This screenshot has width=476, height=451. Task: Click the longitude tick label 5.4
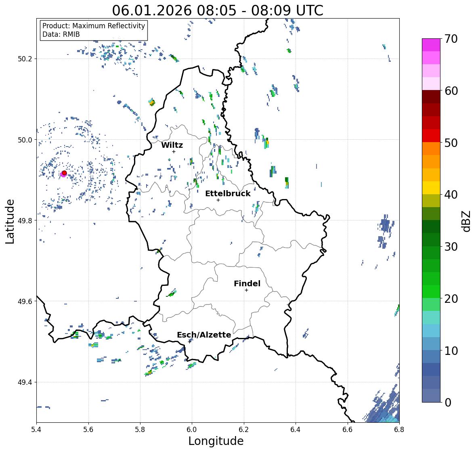pyautogui.click(x=36, y=430)
